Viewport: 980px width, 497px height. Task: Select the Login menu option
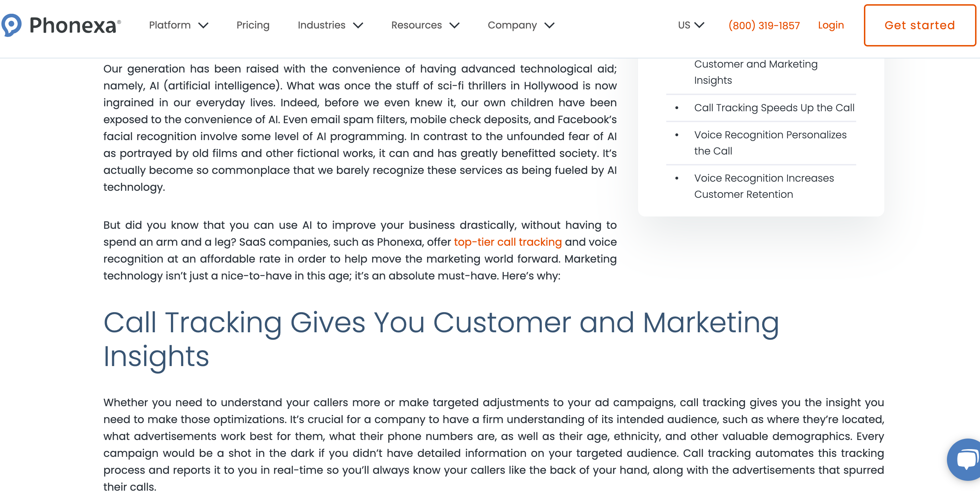[x=831, y=25]
